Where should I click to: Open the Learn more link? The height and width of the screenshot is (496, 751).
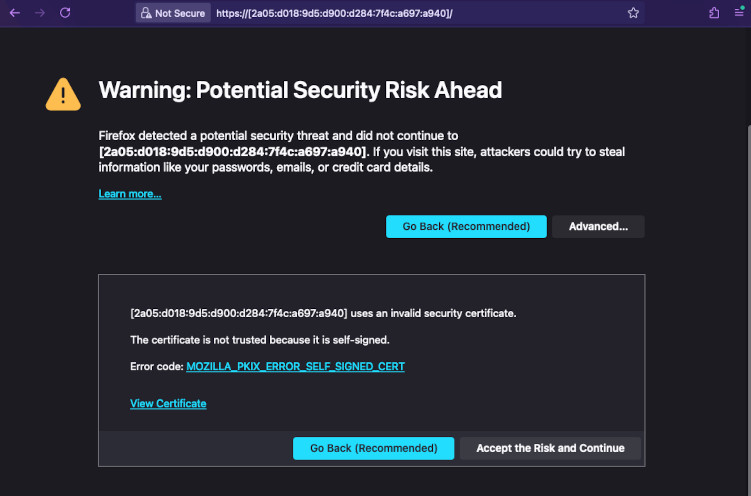click(129, 194)
